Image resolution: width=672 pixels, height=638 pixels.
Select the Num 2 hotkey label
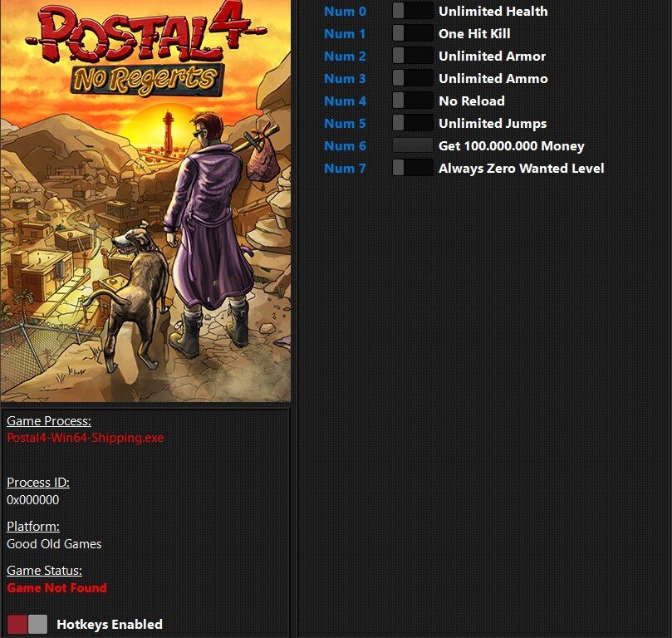pos(345,56)
